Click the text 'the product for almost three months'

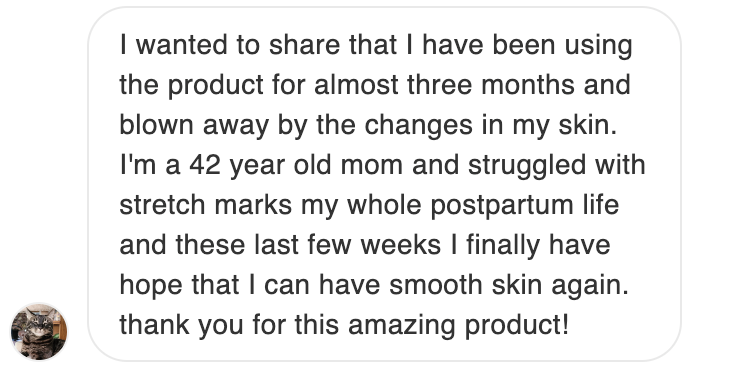(x=347, y=85)
